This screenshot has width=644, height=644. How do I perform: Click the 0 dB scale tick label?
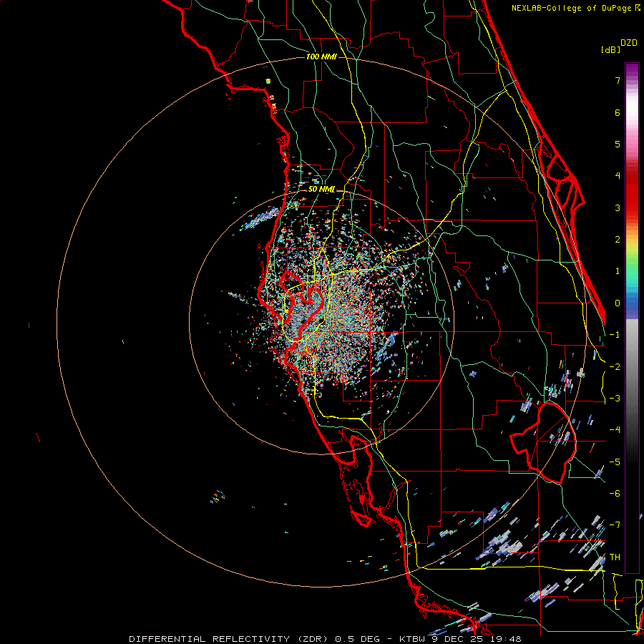click(618, 303)
